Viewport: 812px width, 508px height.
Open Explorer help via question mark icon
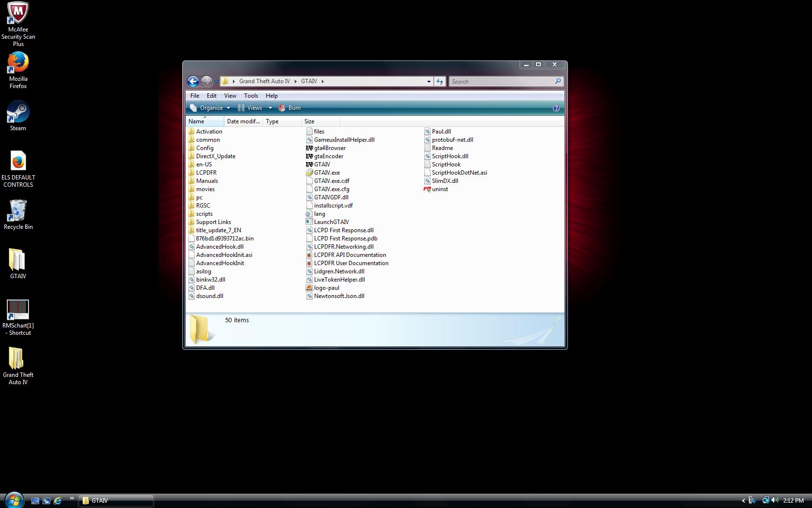[x=556, y=108]
